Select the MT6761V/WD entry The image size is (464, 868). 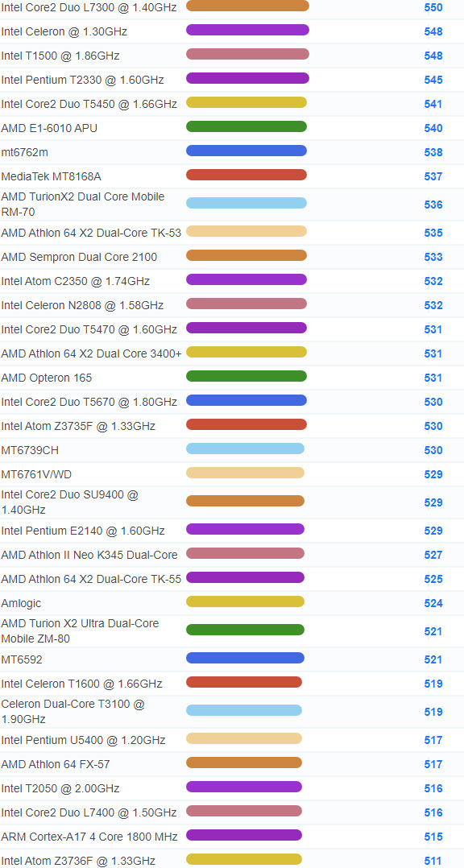36,474
